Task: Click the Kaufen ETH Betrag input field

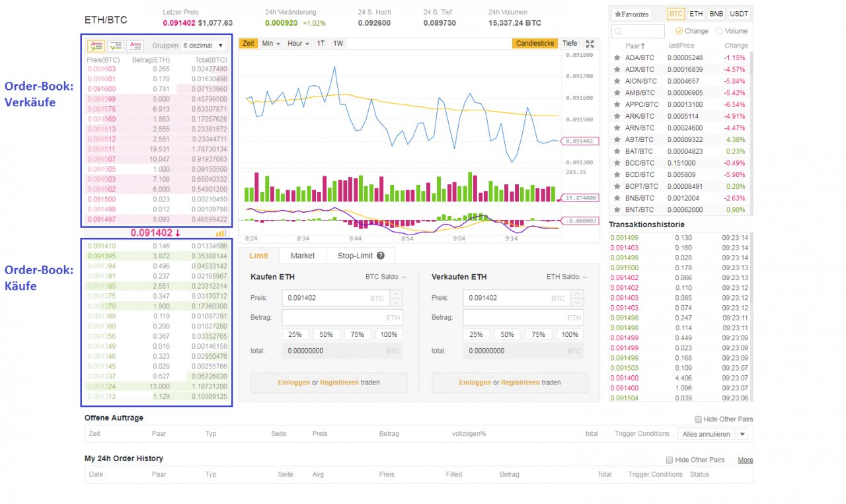Action: click(x=342, y=318)
